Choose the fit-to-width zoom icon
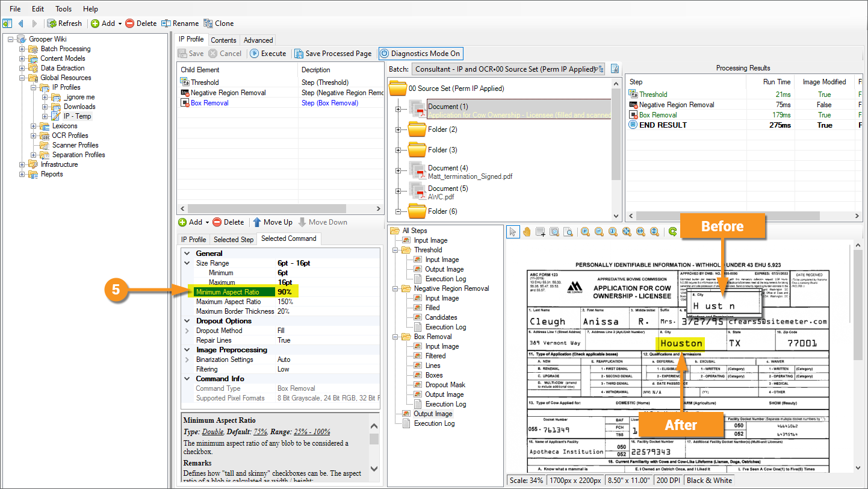This screenshot has height=489, width=868. coord(640,232)
